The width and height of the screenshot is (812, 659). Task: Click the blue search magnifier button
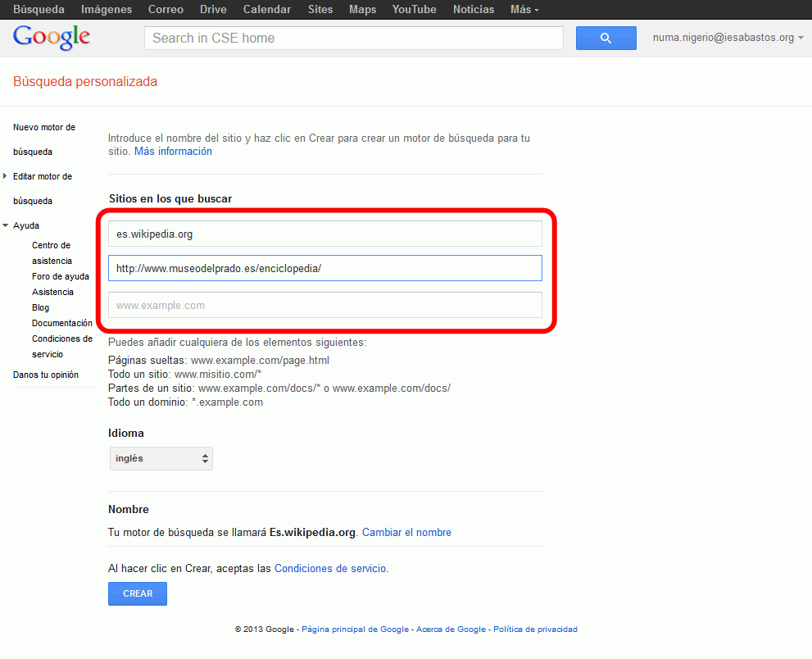tap(606, 39)
